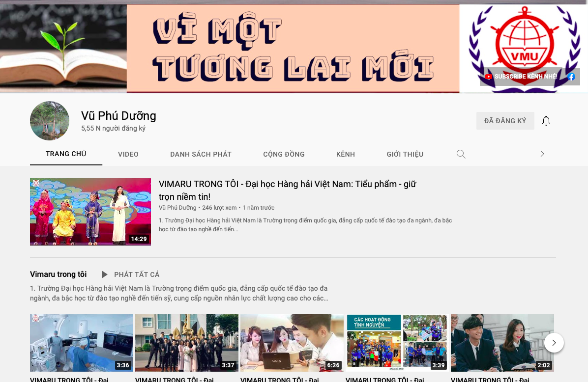
Task: Open 3:39 volunteer activities video thumbnail
Action: [x=397, y=343]
